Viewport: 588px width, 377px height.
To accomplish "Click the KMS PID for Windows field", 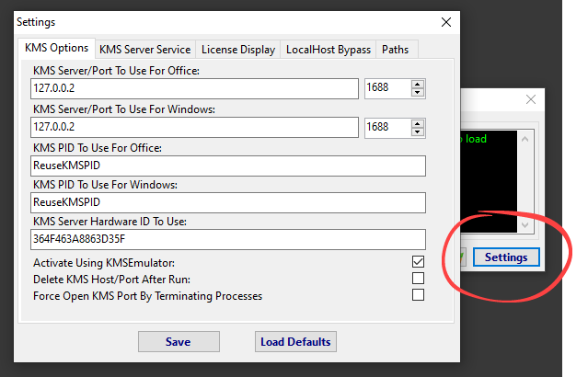I will pyautogui.click(x=227, y=201).
